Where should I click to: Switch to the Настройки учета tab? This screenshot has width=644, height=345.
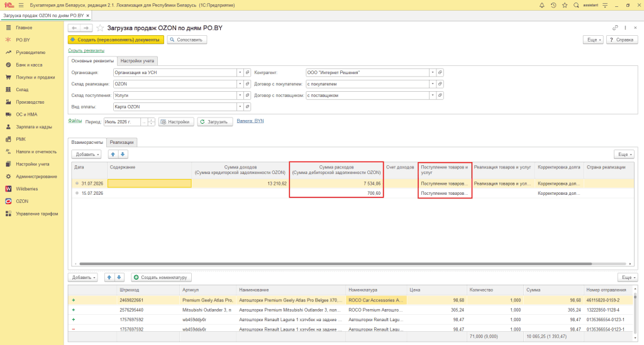pos(137,61)
